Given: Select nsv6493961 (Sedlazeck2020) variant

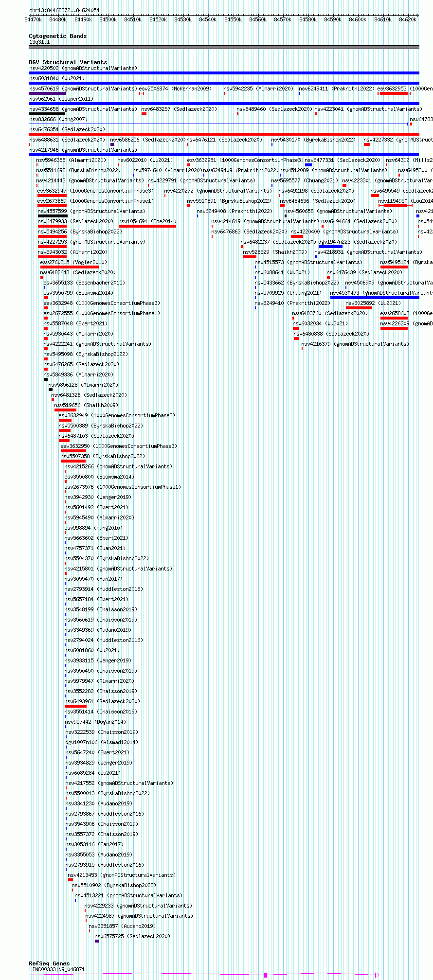Looking at the screenshot, I should [x=102, y=701].
